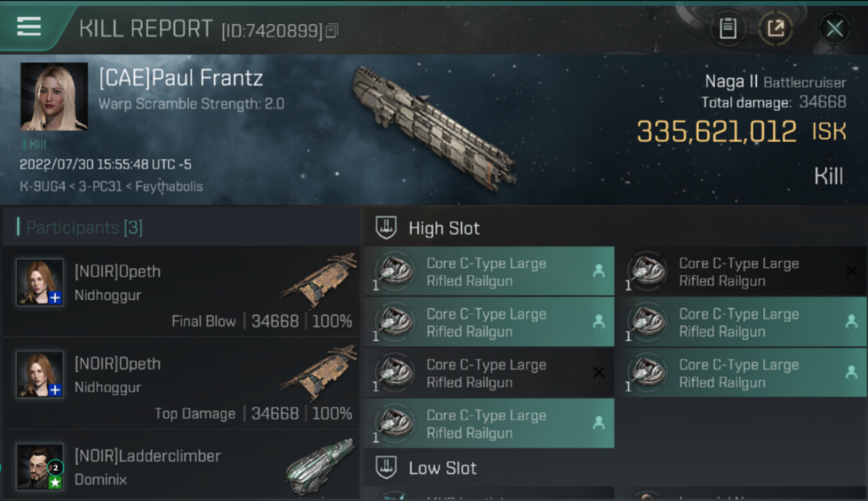This screenshot has width=868, height=501.
Task: Click the Low Slot section icon
Action: (x=386, y=468)
